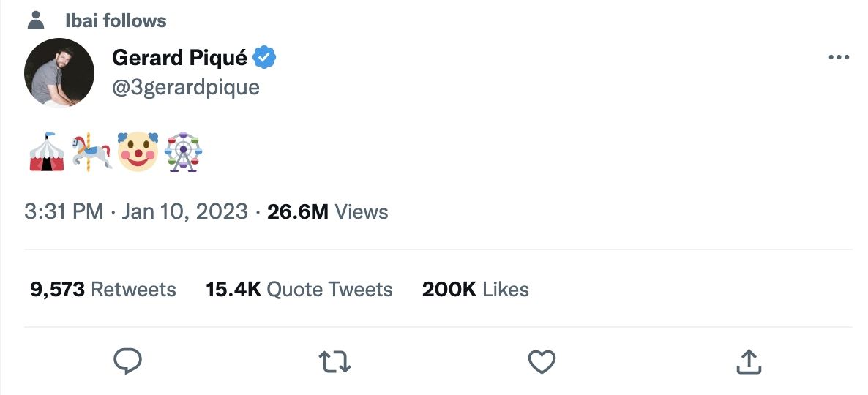Click the 26.6M Views count
Screen dimensions: 868x395
[328, 212]
